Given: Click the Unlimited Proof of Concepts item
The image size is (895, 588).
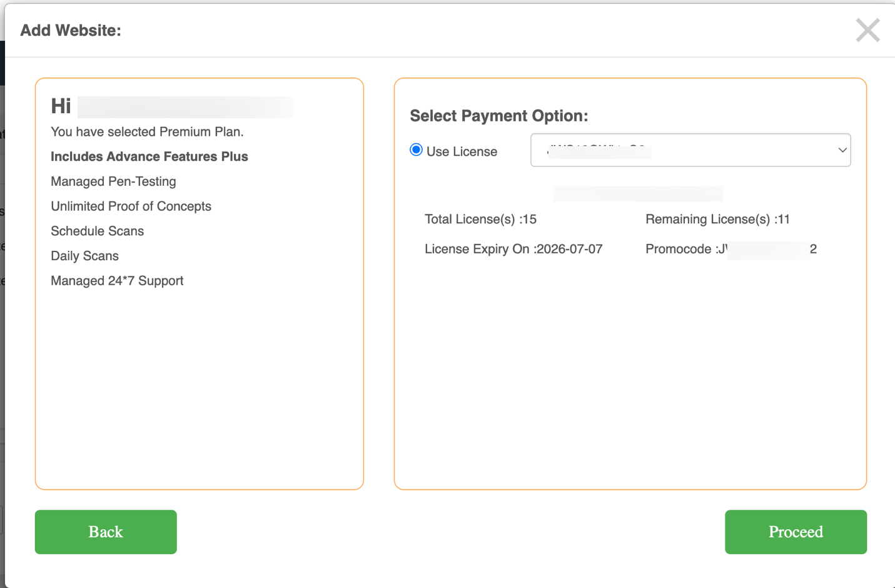Looking at the screenshot, I should click(131, 206).
